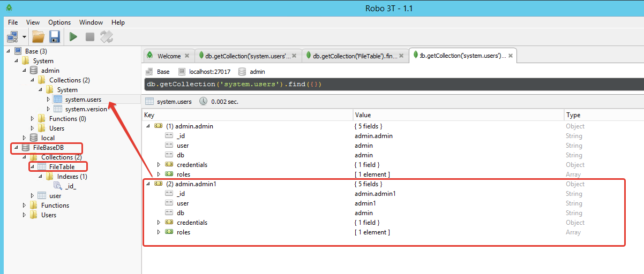Collapse the System folder under Base
Screen dimensions: 644x274
coord(16,60)
